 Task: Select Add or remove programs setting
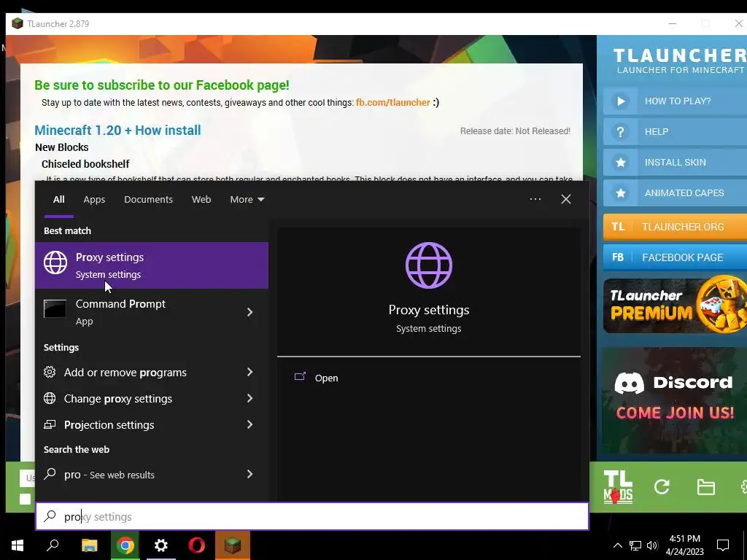click(136, 372)
